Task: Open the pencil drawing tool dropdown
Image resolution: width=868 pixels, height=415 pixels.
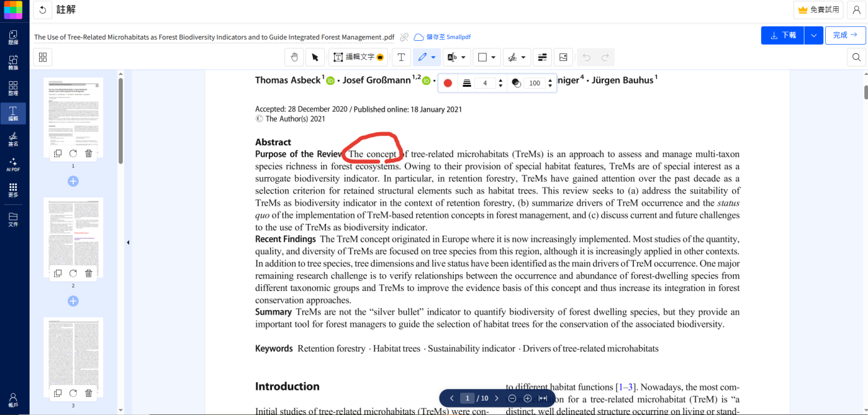Action: tap(434, 57)
